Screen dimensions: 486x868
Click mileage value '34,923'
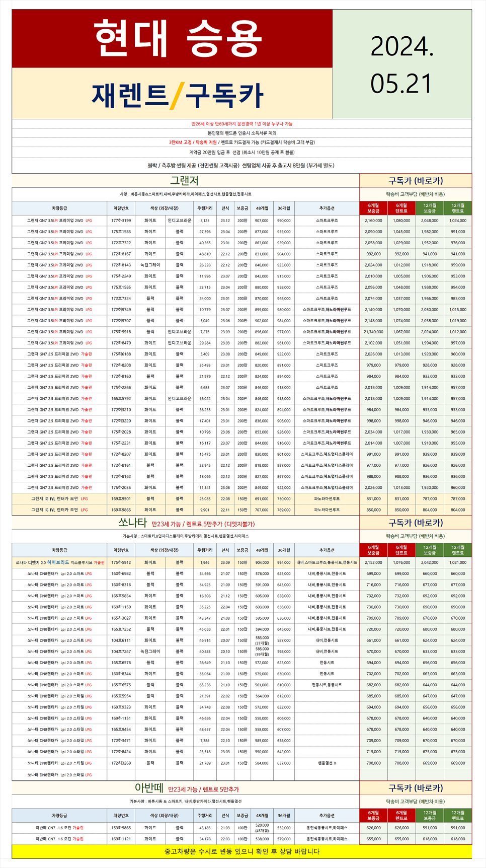click(205, 585)
